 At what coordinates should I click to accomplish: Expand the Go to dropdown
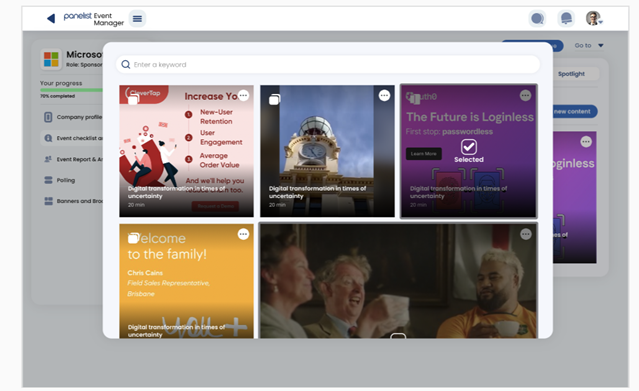(589, 45)
